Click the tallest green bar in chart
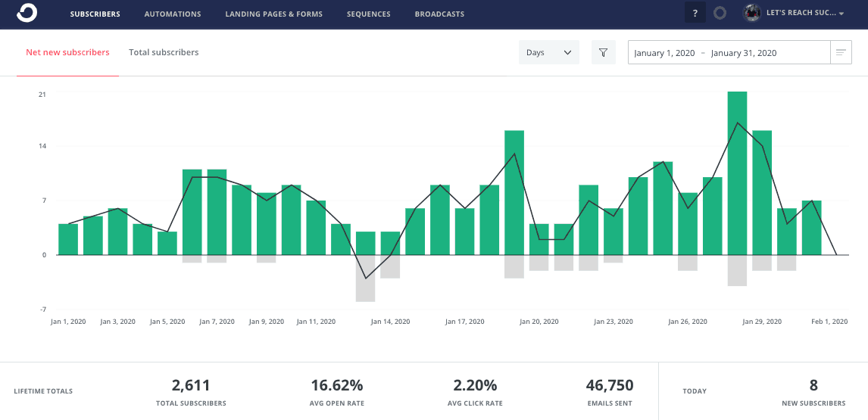 [x=737, y=173]
